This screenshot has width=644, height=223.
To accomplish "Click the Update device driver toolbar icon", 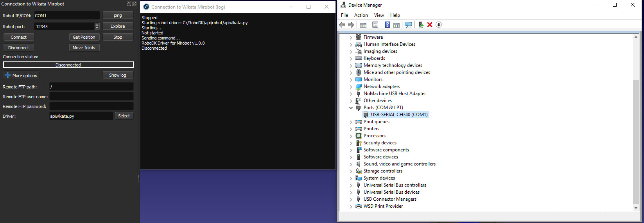I will click(x=421, y=25).
